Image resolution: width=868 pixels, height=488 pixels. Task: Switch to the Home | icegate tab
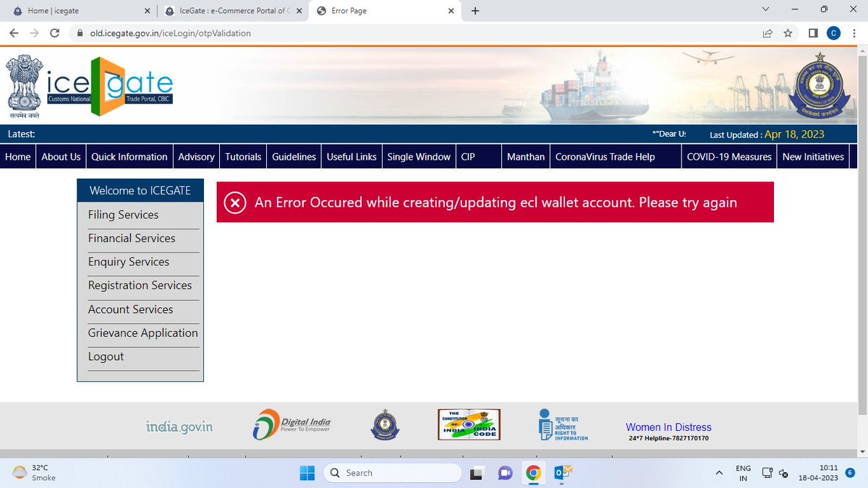pos(80,11)
